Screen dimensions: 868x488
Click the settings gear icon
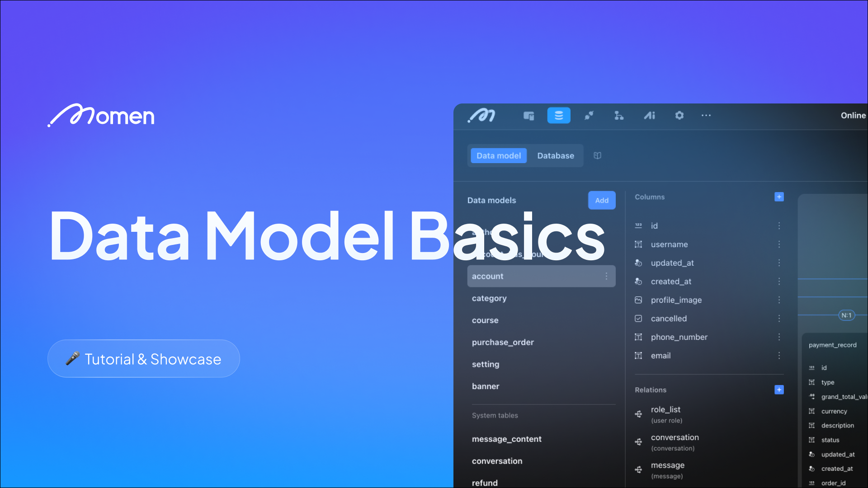pos(679,116)
